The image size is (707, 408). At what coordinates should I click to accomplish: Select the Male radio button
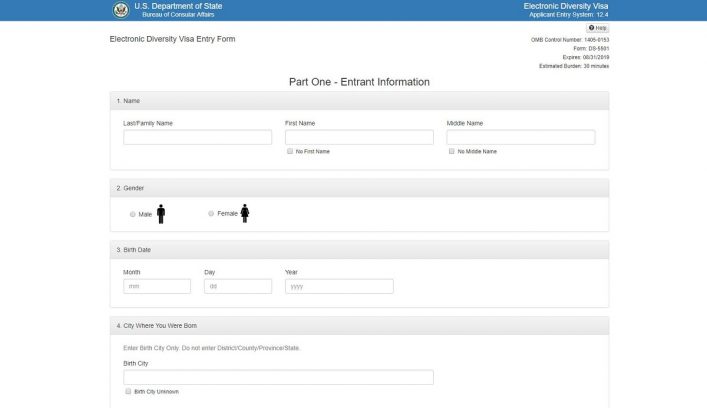(x=133, y=214)
